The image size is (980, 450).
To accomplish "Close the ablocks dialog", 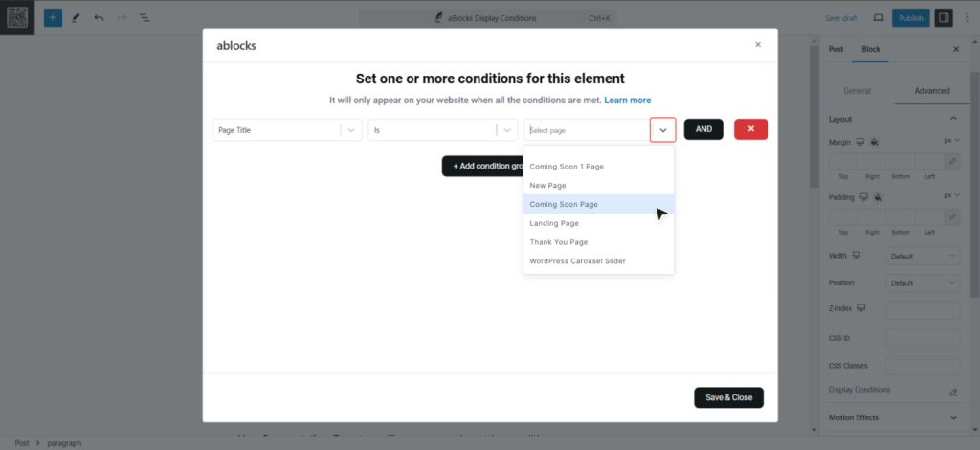I will click(x=758, y=44).
